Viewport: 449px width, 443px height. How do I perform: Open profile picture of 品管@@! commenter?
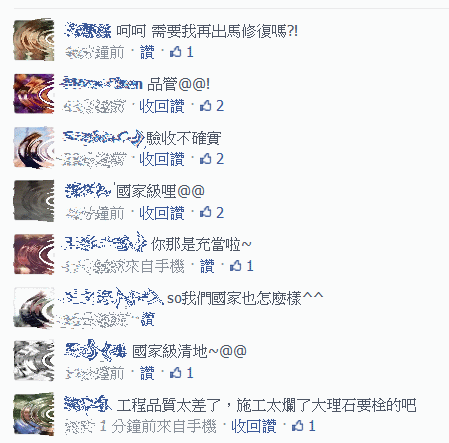(x=34, y=94)
